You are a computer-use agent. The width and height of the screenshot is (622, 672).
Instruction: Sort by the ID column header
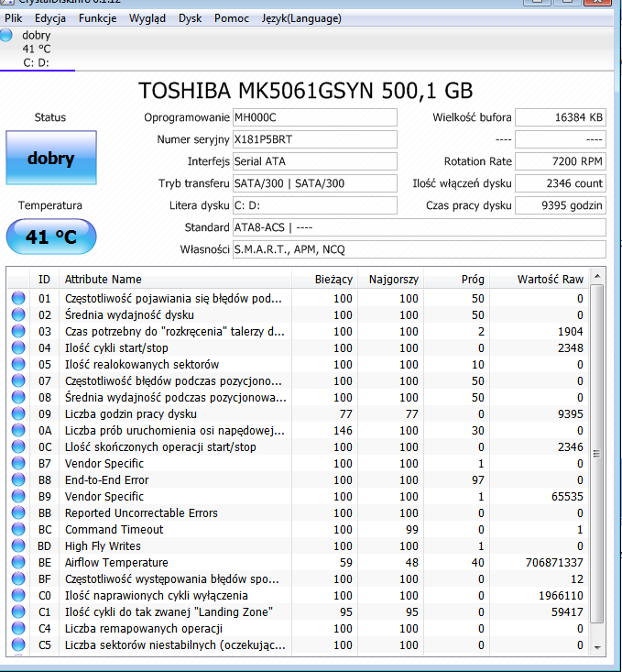pyautogui.click(x=44, y=279)
